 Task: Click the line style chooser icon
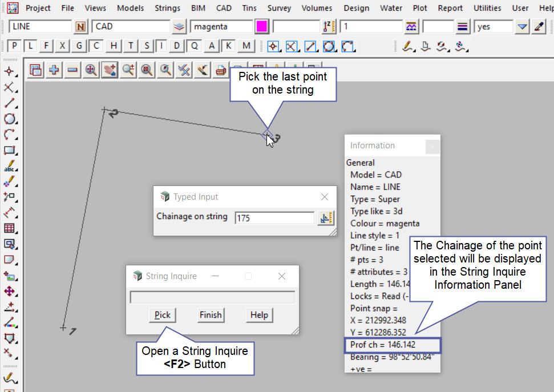click(411, 27)
